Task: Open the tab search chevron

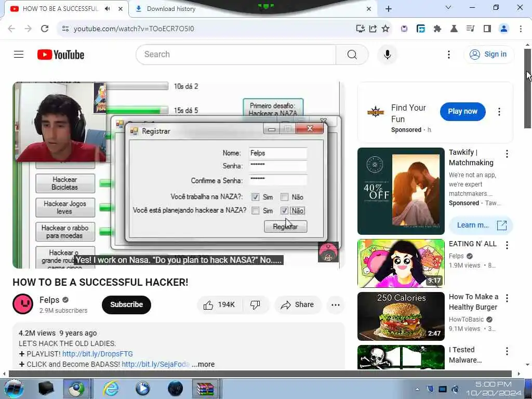Action: tap(448, 7)
